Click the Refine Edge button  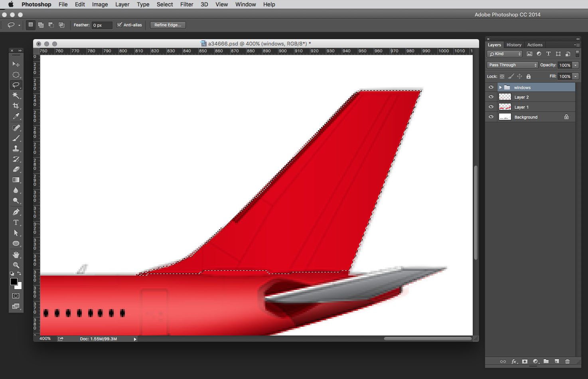168,25
